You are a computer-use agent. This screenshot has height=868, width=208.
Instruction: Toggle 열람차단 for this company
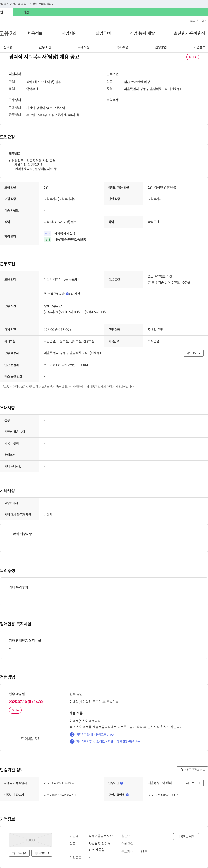(42, 853)
